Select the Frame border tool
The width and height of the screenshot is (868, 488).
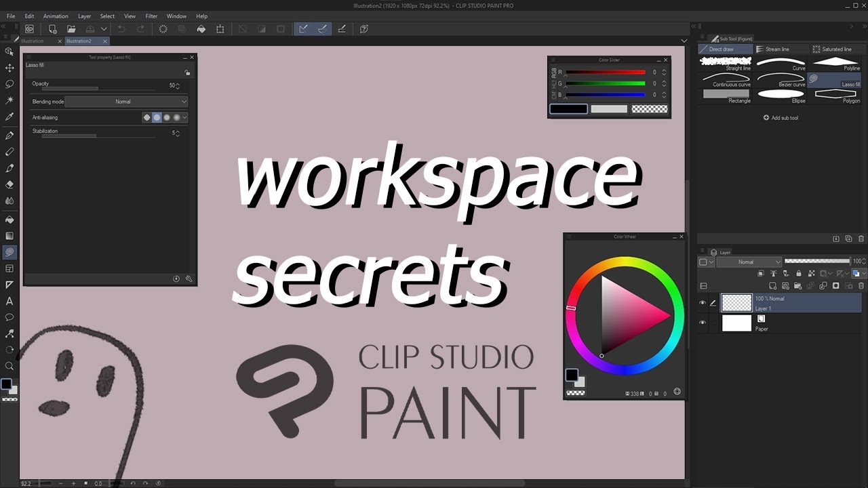coord(9,268)
